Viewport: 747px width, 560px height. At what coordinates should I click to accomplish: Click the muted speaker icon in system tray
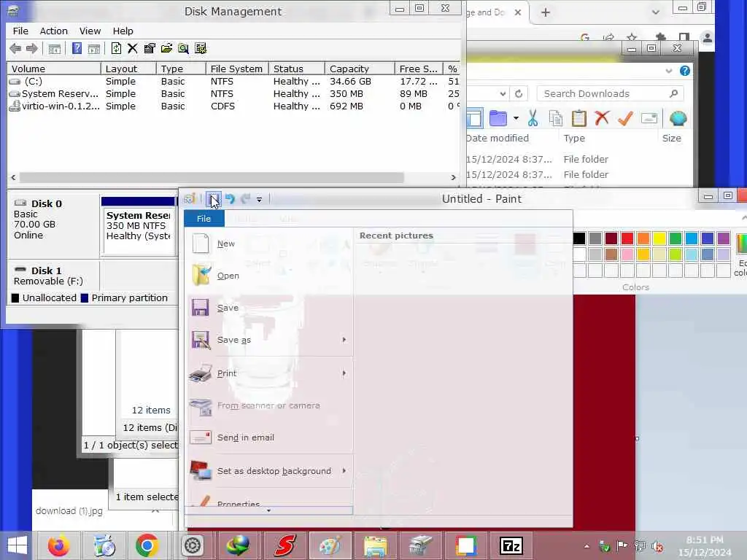(658, 547)
